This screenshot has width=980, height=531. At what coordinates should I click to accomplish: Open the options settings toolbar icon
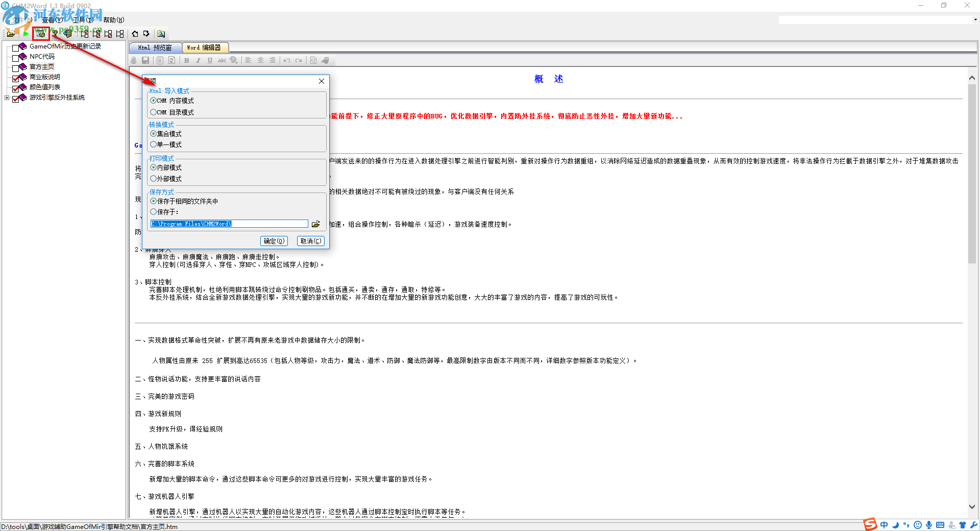point(41,34)
